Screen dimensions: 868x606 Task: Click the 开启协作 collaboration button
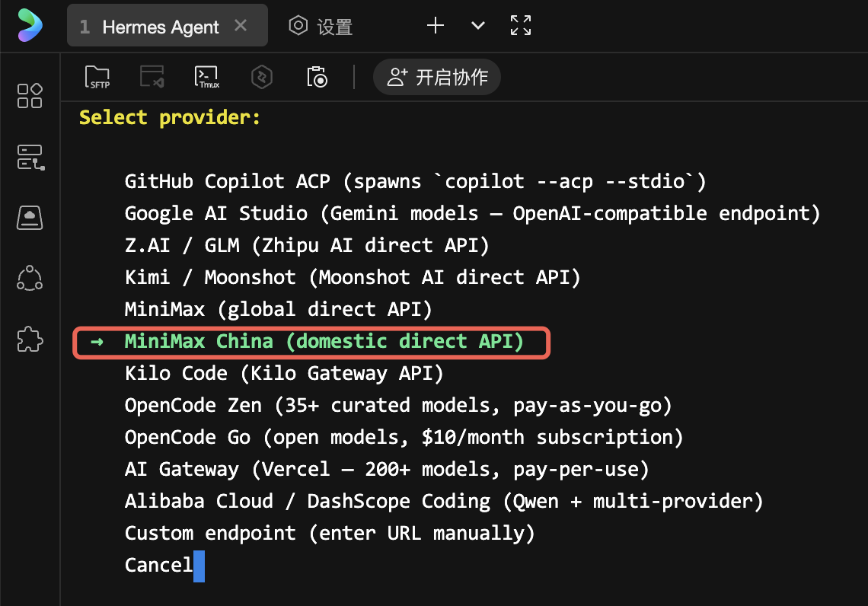click(x=436, y=76)
